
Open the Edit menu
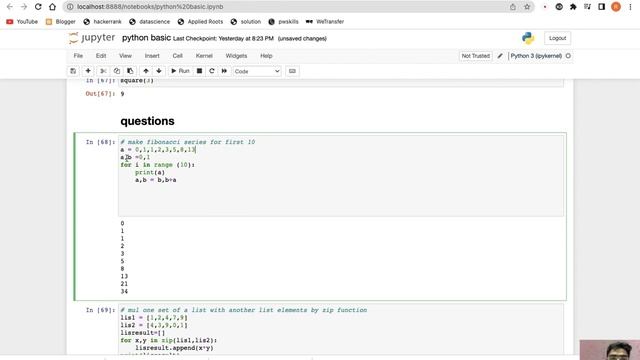click(101, 56)
